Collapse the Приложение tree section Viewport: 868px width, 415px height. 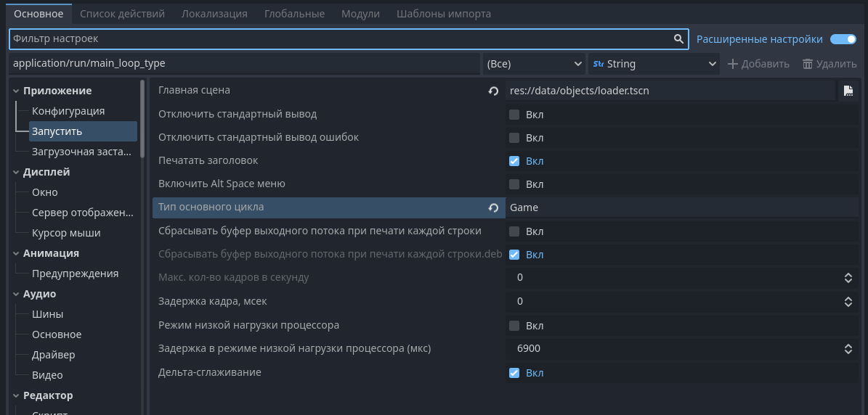pos(16,91)
